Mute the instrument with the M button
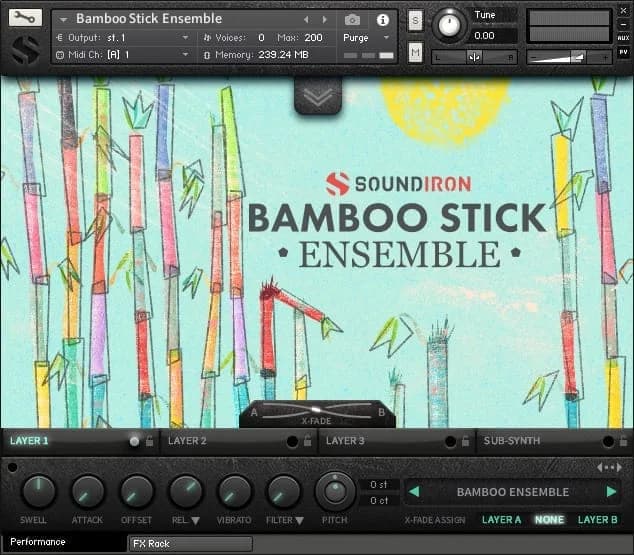 (415, 52)
